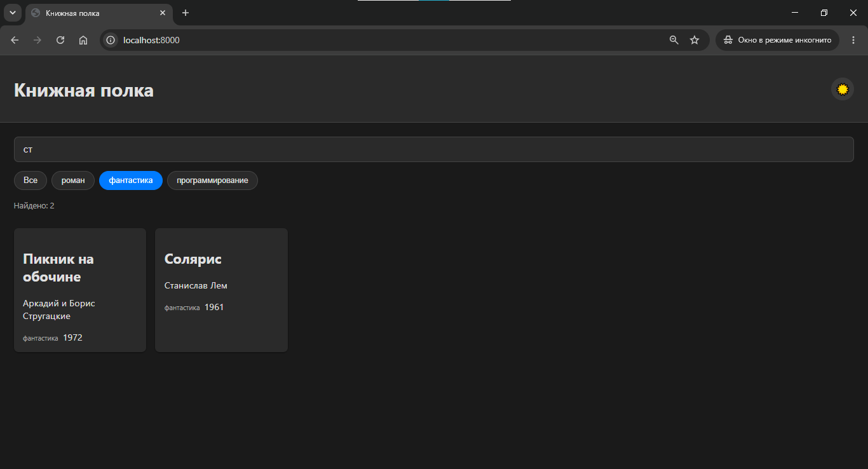Click author Аркадий и Борис Стругацкие

pyautogui.click(x=59, y=309)
